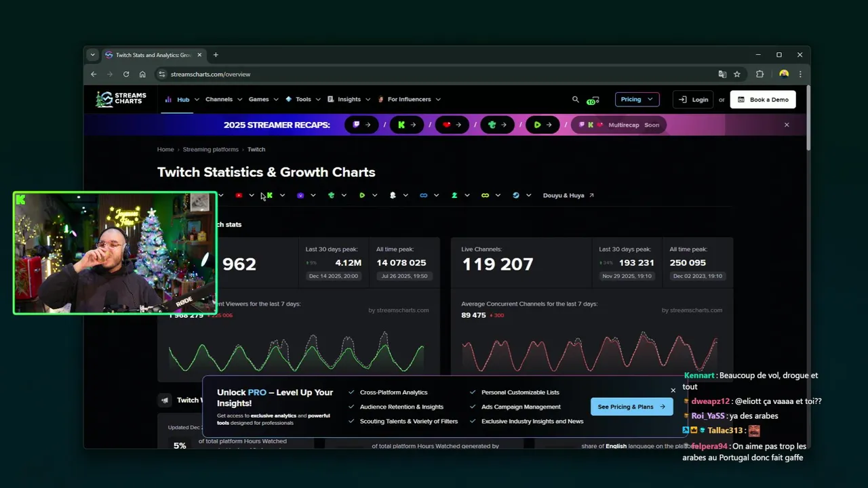
Task: Close the Twitch Stats browser tab
Action: 198,55
